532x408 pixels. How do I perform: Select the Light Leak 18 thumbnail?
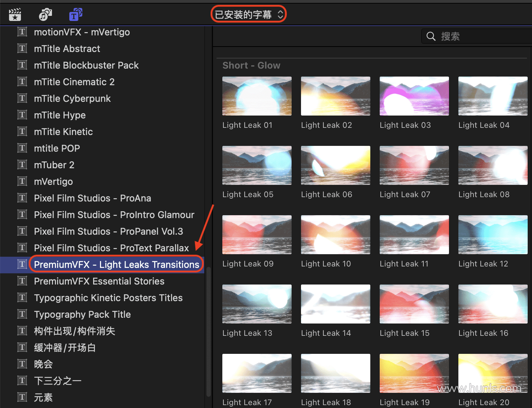coord(336,373)
